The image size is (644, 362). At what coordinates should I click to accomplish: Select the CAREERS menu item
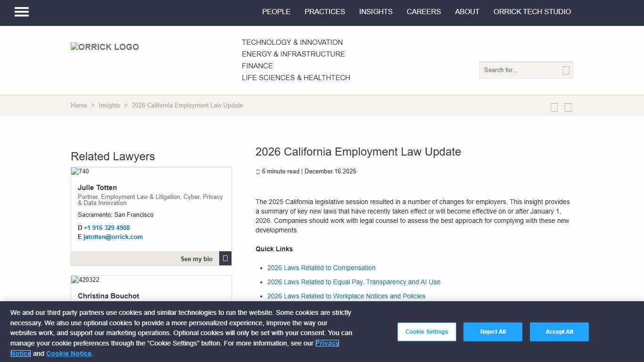423,12
